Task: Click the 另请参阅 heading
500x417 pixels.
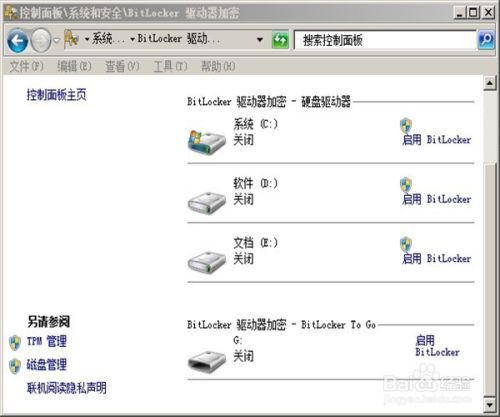Action: click(49, 322)
